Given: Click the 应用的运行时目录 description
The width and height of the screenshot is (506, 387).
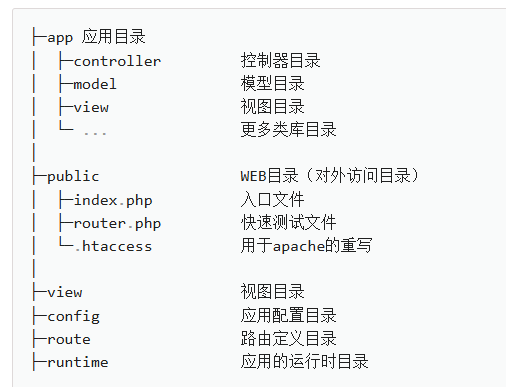Looking at the screenshot, I should 304,362.
